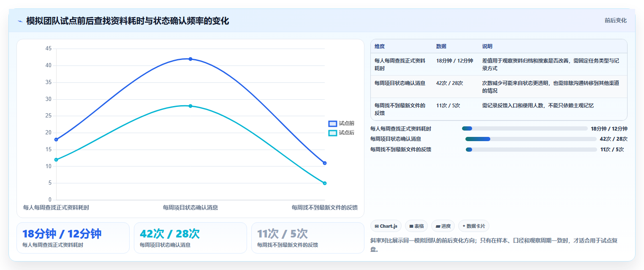Click the 试点后 data point at 5
The width and height of the screenshot is (644, 270).
(325, 183)
